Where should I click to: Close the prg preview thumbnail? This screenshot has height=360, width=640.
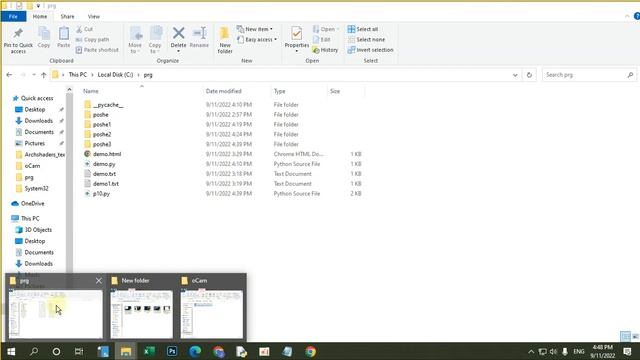99,281
